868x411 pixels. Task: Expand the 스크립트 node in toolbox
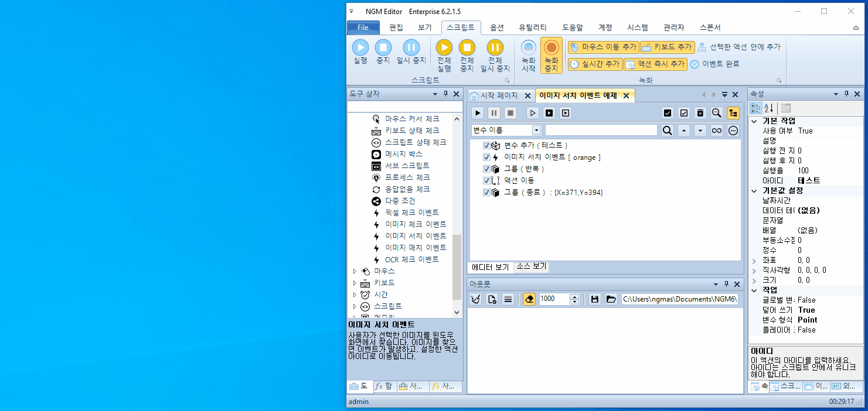[x=355, y=306]
